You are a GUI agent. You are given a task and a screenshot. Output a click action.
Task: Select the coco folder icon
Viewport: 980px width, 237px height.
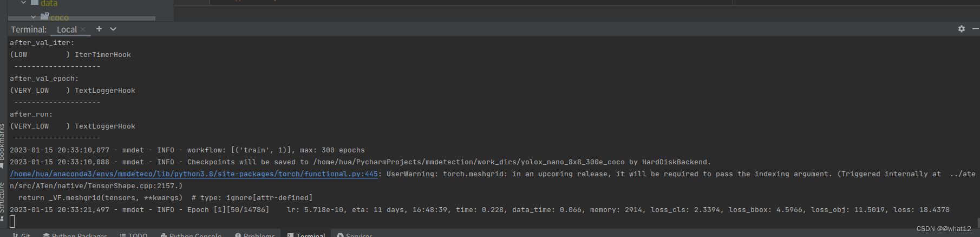[44, 17]
